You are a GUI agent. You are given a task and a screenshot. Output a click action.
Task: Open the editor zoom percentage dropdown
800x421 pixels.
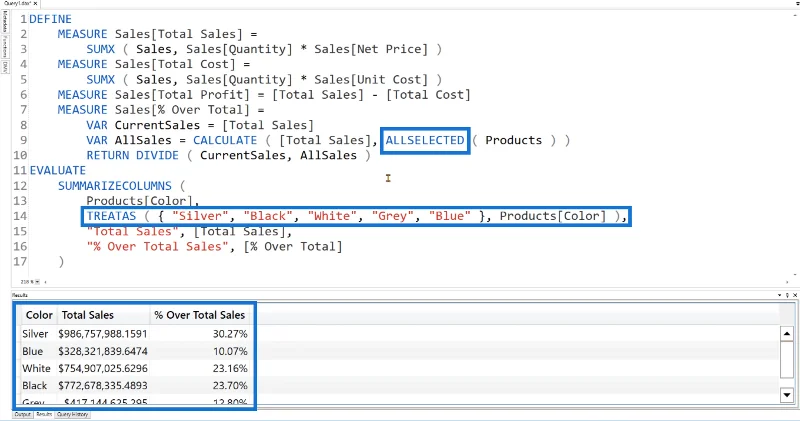(37, 282)
